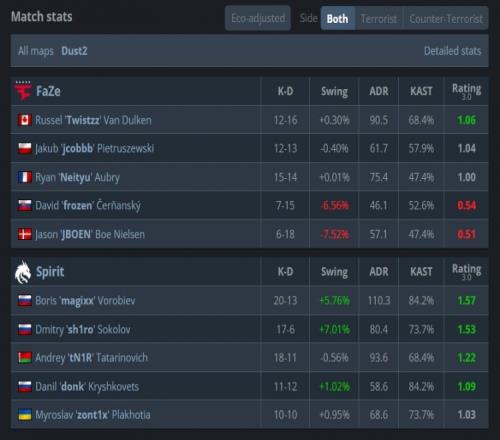The image size is (500, 440).
Task: Open donk player profile link
Action: 87,387
